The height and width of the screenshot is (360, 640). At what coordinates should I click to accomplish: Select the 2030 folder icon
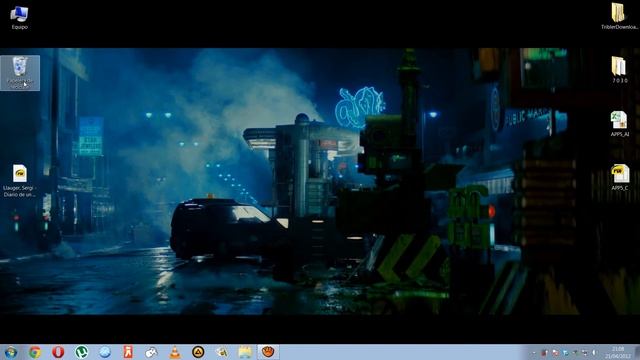tap(619, 70)
